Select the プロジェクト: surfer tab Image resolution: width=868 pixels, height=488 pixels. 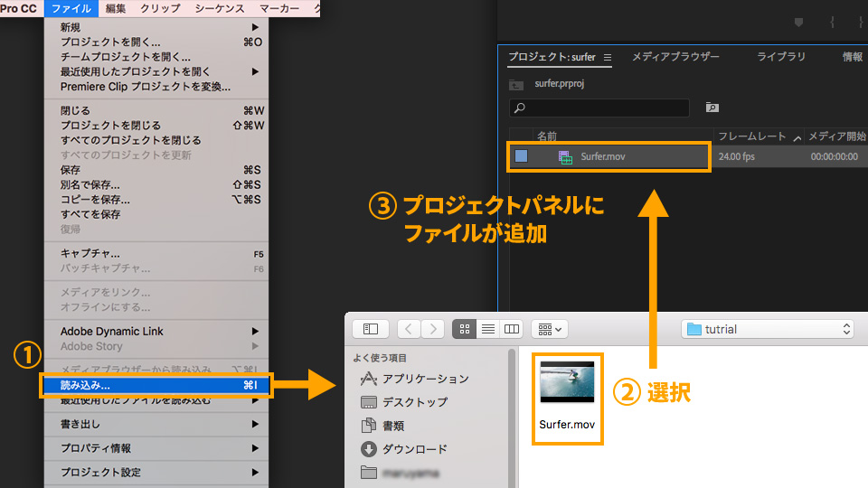(x=552, y=57)
